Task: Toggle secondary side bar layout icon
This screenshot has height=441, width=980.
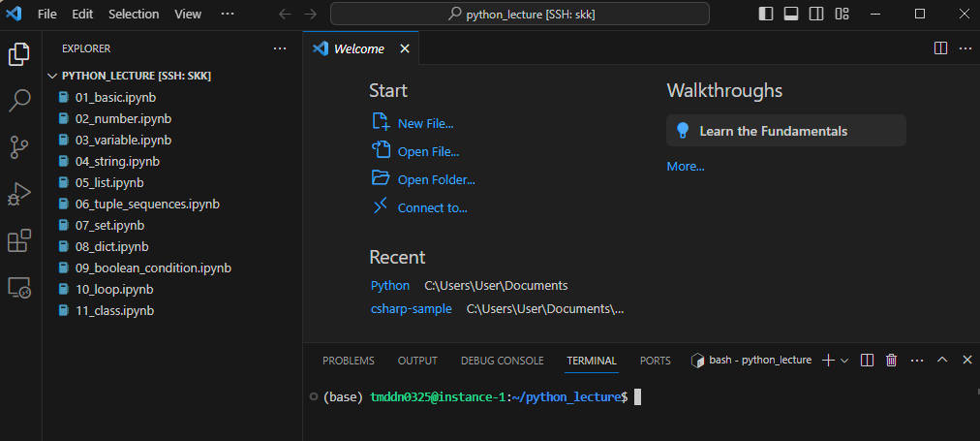Action: coord(816,14)
